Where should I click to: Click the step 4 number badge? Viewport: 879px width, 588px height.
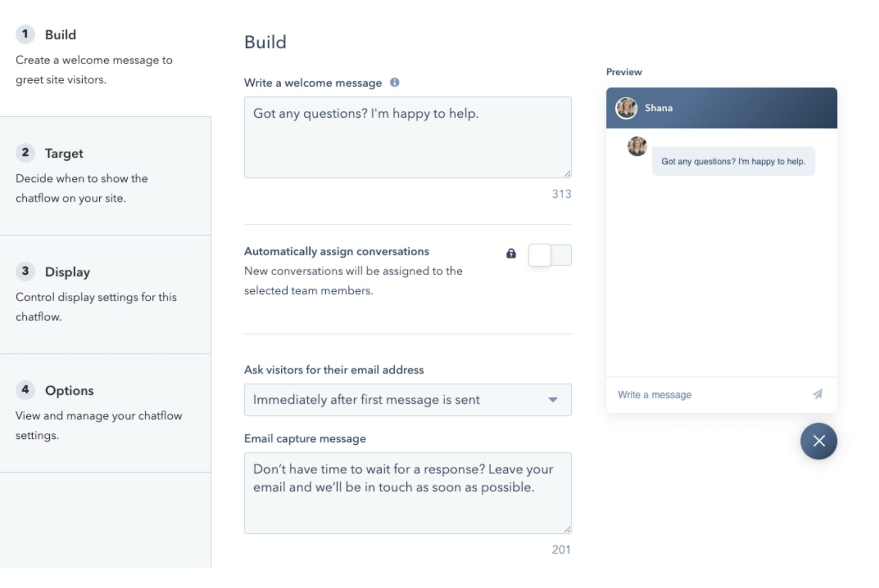[x=25, y=390]
